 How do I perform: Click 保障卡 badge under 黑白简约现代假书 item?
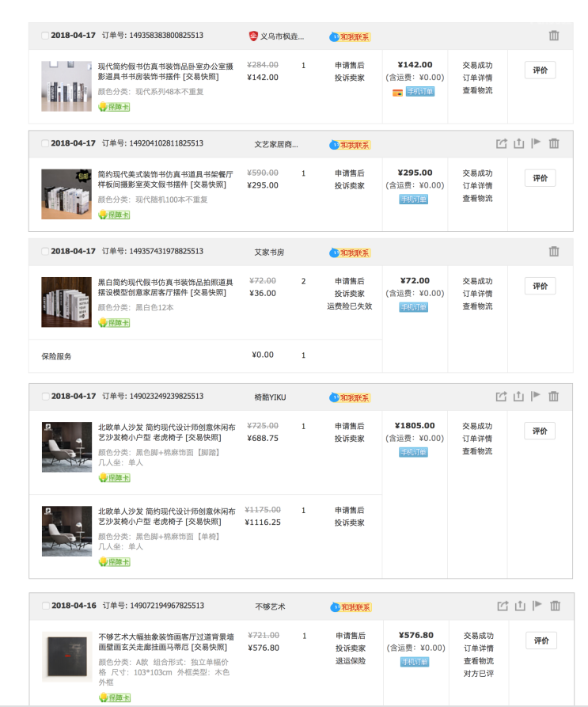pyautogui.click(x=114, y=322)
